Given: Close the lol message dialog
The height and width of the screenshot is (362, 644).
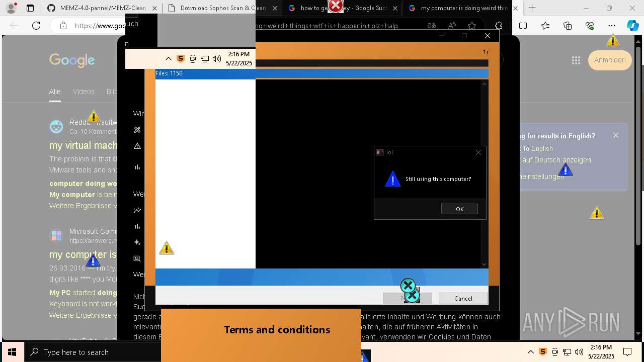Looking at the screenshot, I should 478,152.
